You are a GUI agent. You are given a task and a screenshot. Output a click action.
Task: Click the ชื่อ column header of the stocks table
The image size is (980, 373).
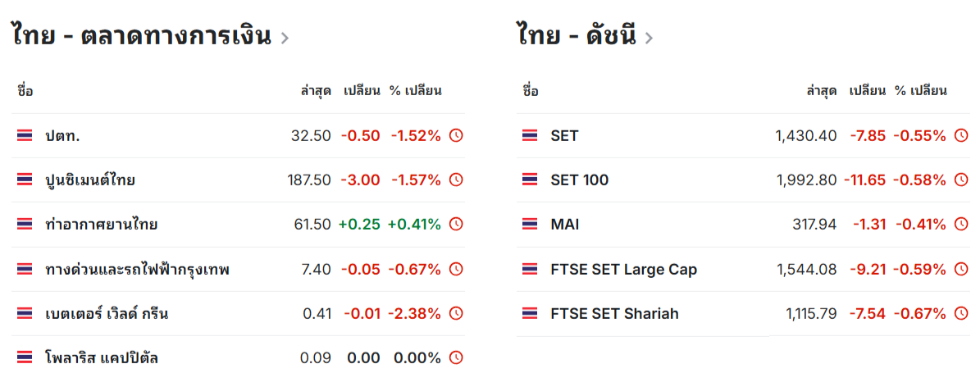coord(25,91)
